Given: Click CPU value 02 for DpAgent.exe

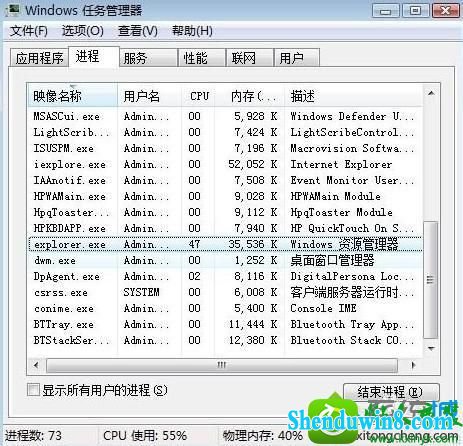Looking at the screenshot, I should click(194, 276).
